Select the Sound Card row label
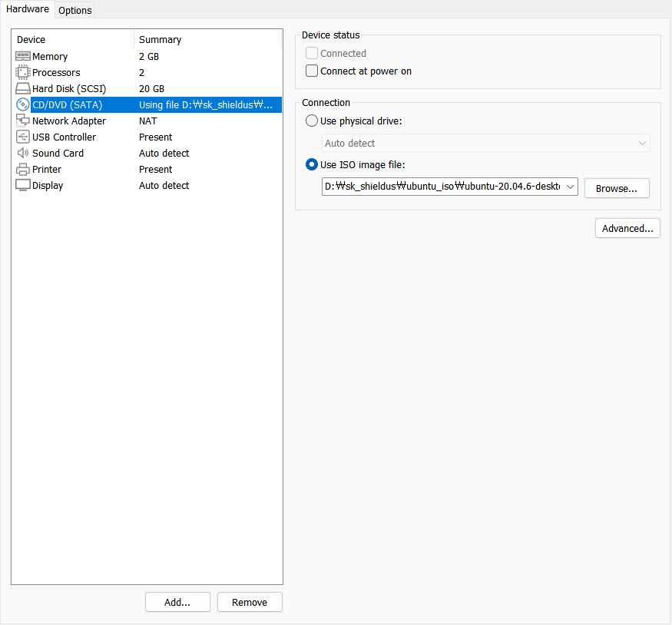This screenshot has height=625, width=672. click(x=58, y=153)
